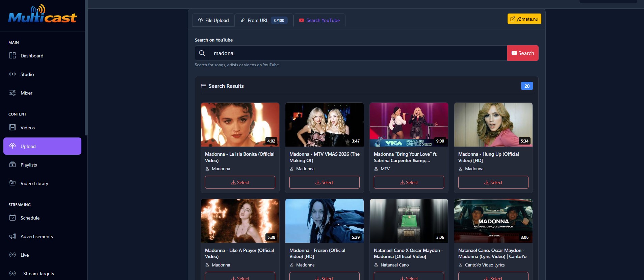
Task: Open Studio via its broadcast icon
Action: point(12,74)
